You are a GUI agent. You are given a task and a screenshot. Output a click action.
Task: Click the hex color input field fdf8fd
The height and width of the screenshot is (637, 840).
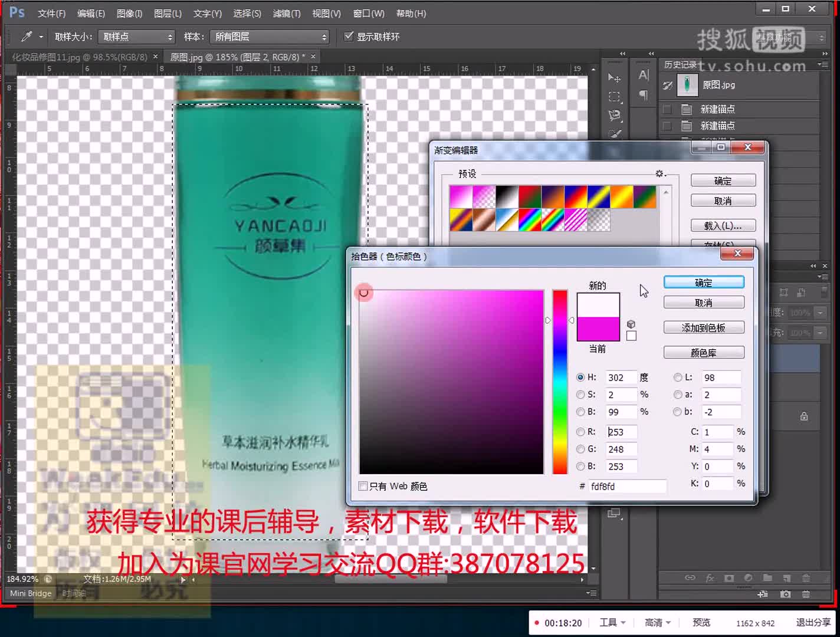coord(628,486)
